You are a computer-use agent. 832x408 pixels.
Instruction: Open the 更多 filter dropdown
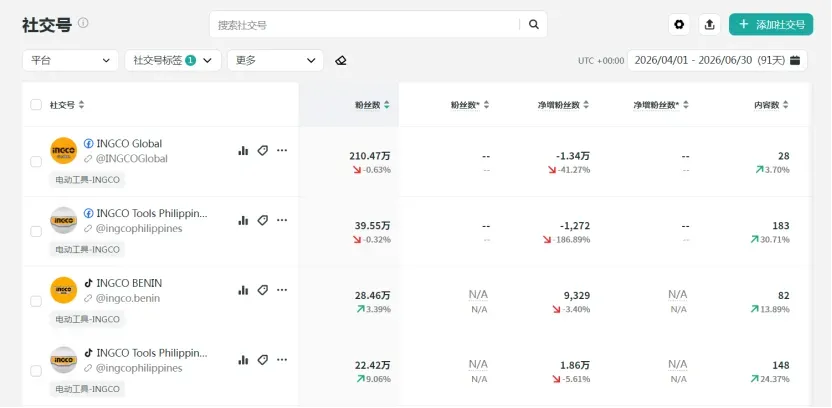point(275,60)
